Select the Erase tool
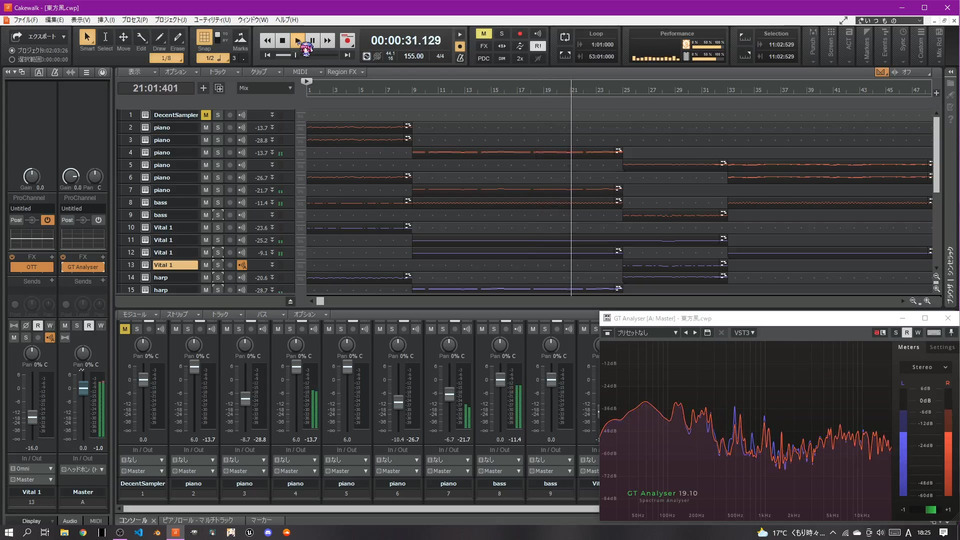 177,38
